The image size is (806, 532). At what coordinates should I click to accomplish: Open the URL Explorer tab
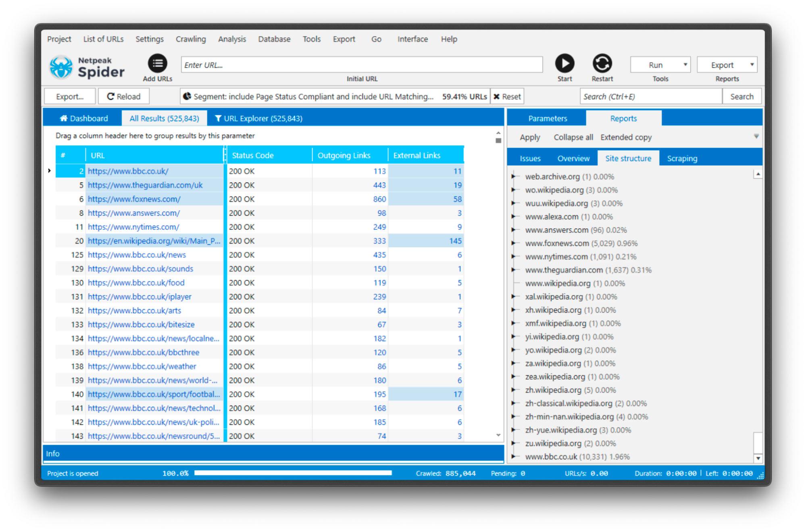(258, 118)
